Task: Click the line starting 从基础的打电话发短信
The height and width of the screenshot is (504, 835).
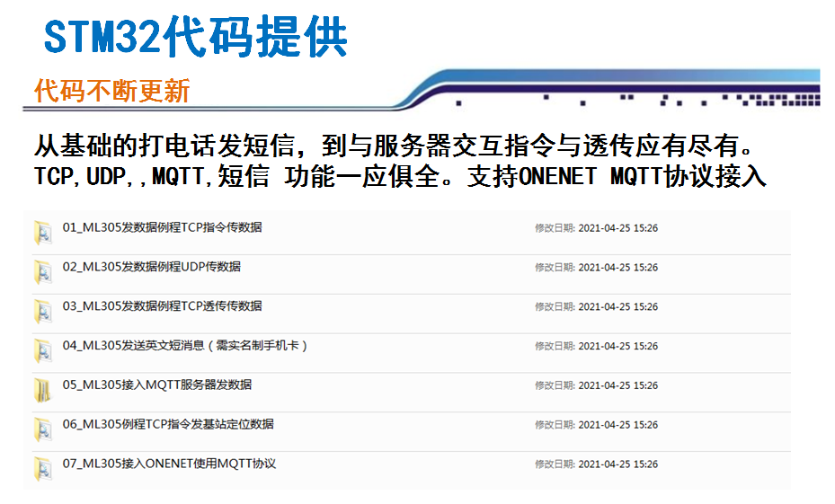Action: (394, 146)
